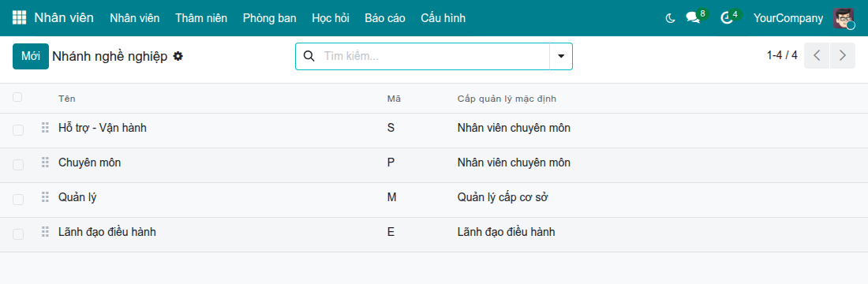
Task: Click the gear icon beside Nhánh nghề nghiệp
Action: click(x=178, y=56)
